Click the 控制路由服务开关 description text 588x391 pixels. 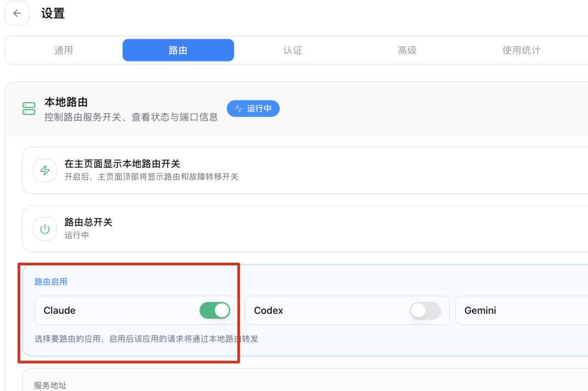[x=131, y=117]
